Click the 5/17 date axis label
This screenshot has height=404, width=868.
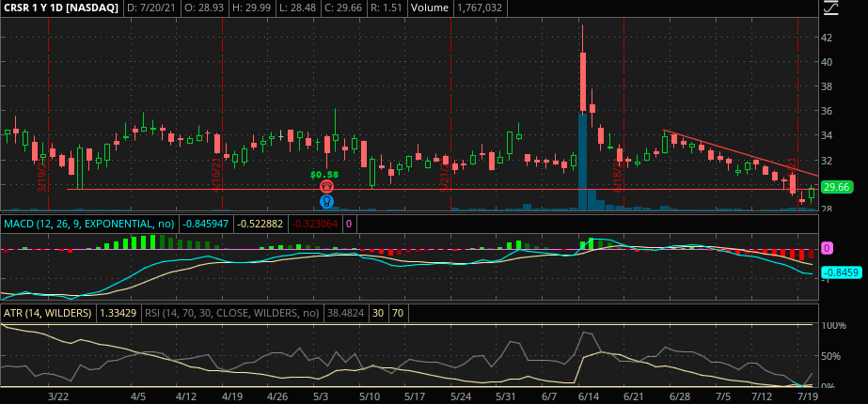(415, 396)
